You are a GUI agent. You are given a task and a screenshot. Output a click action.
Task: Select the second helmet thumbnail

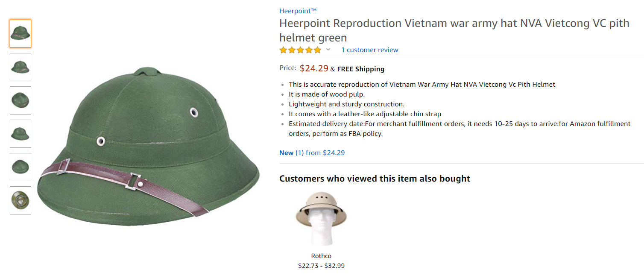coord(20,67)
